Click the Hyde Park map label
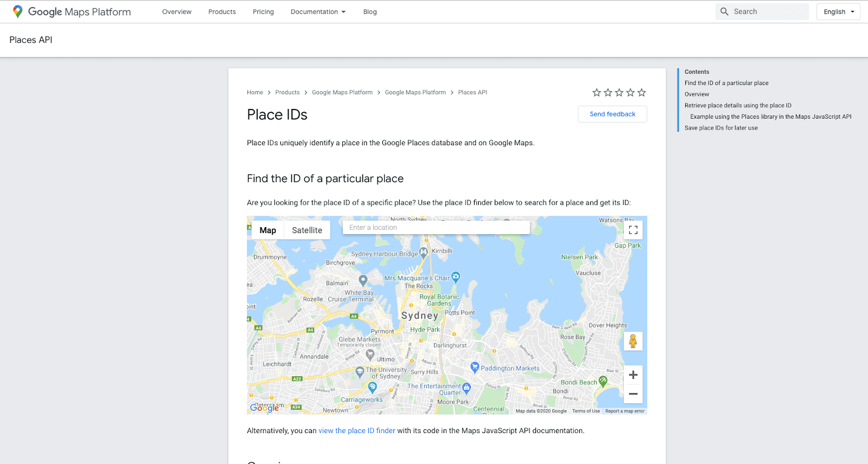The image size is (868, 464). [x=425, y=330]
